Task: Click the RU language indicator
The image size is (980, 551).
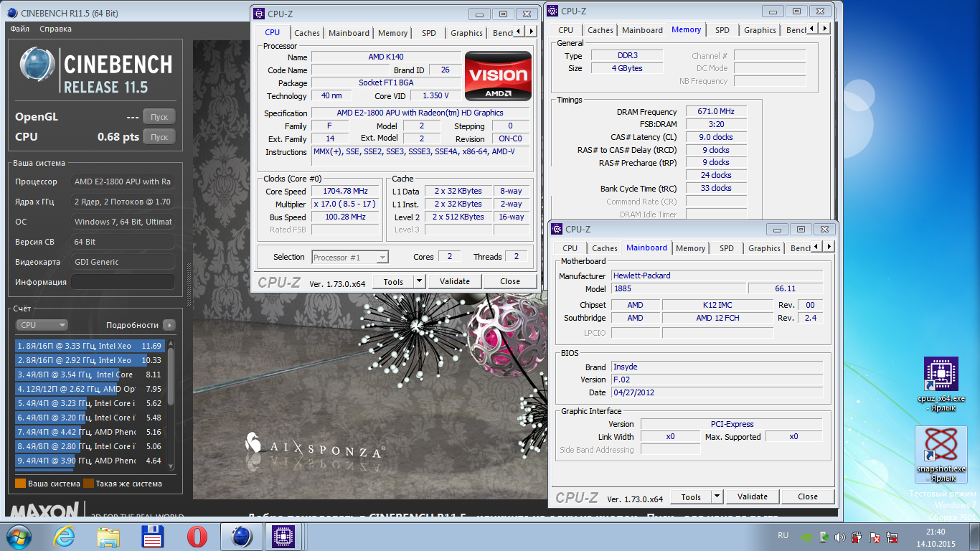Action: pyautogui.click(x=783, y=536)
